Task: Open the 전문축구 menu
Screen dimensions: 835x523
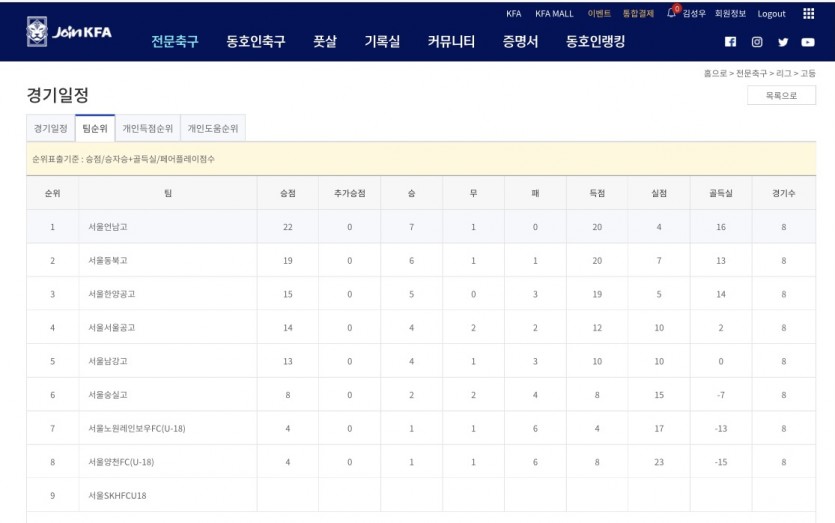Action: point(175,41)
